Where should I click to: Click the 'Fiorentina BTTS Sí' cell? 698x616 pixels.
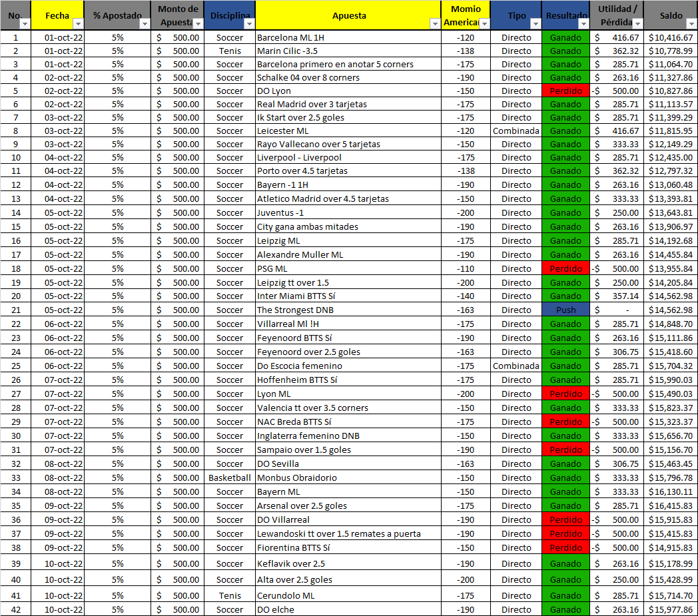(348, 547)
